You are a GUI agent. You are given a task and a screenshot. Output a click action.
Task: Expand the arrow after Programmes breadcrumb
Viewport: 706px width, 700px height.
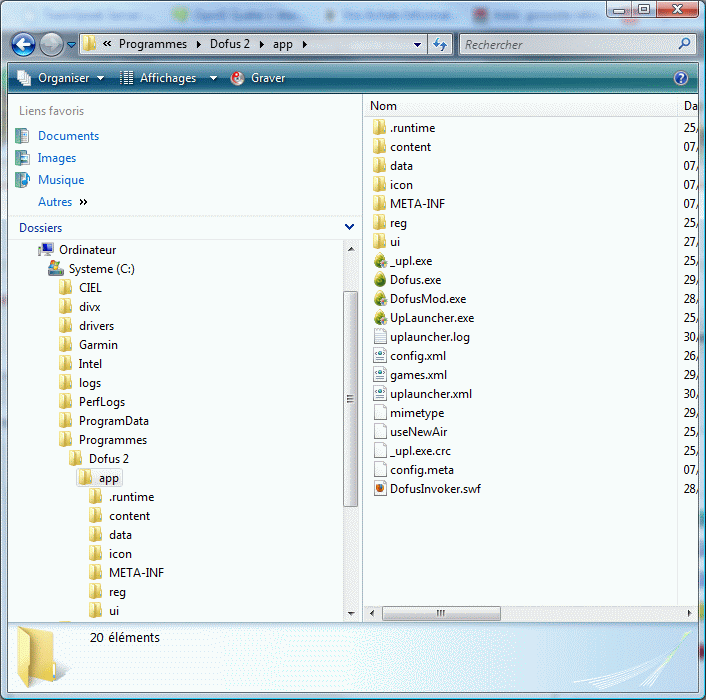click(x=199, y=44)
